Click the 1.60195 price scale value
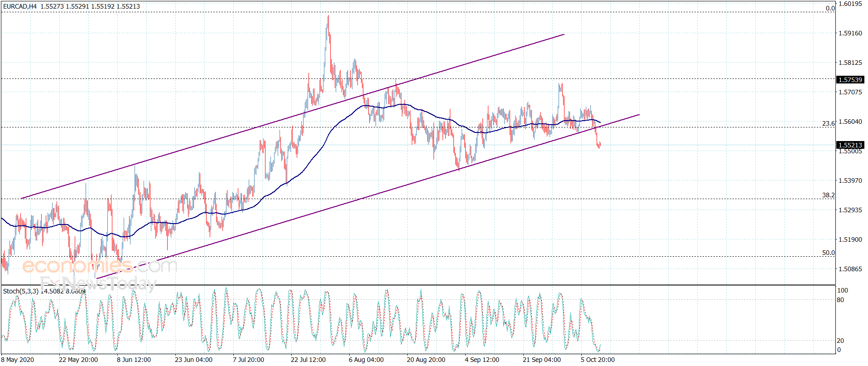This screenshot has height=366, width=868. 850,4
